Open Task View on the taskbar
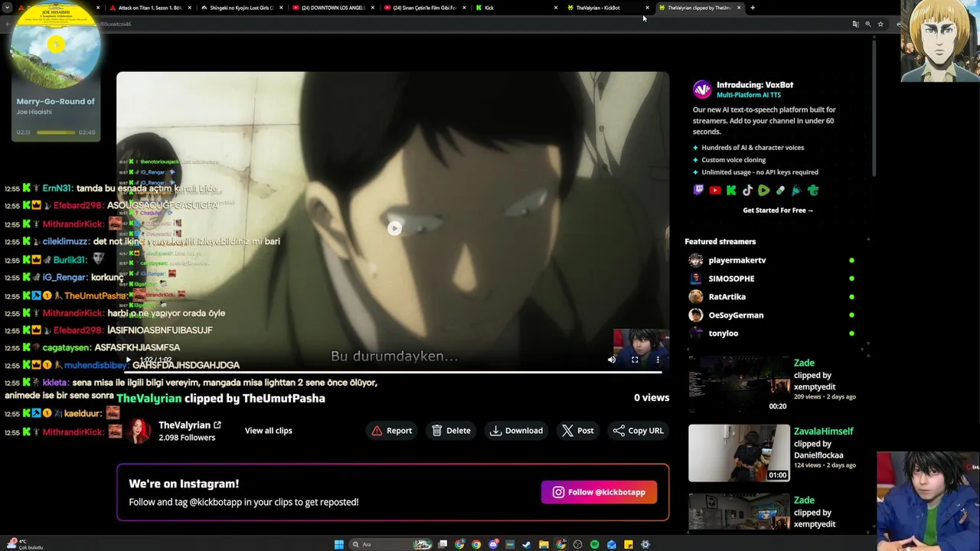Screen dimensions: 980x551 point(443,544)
